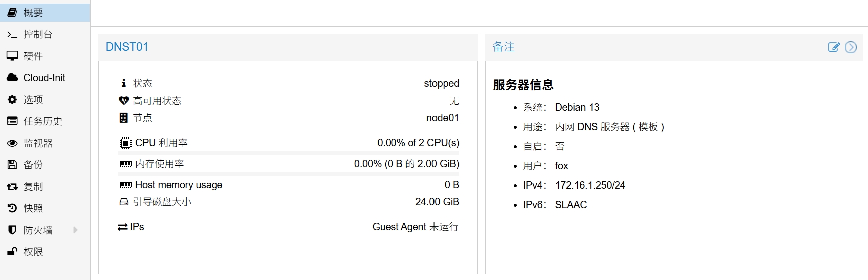Open the 权限 permissions unlock icon
868x280 pixels.
pos(12,252)
